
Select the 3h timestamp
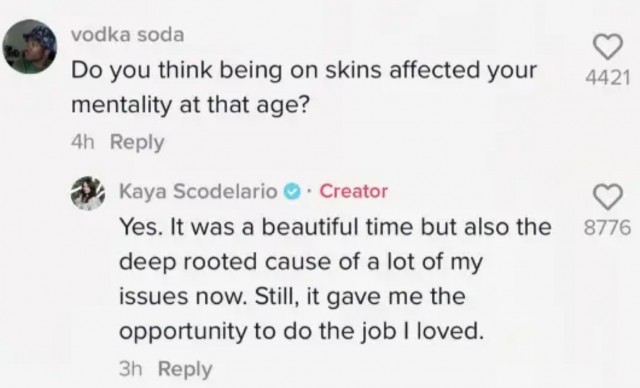point(131,369)
